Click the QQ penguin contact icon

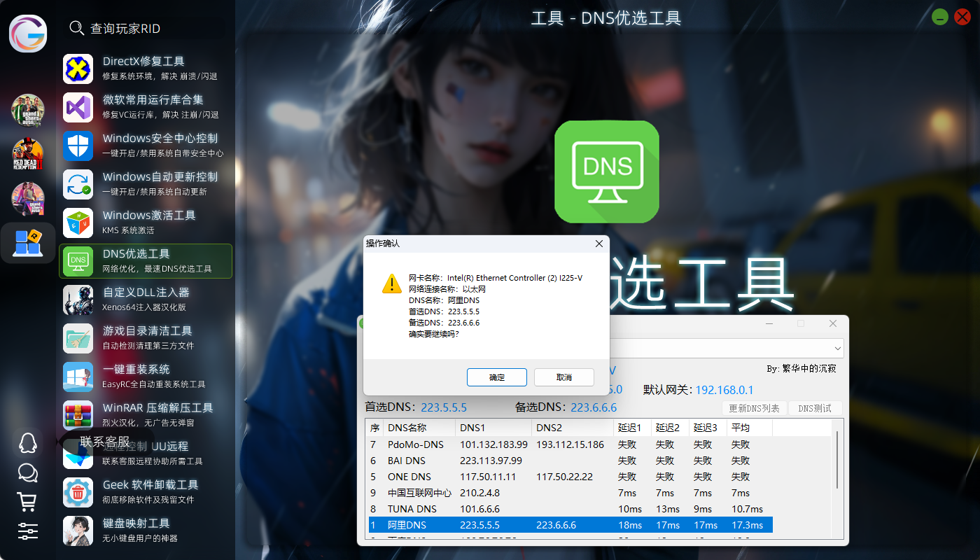pos(27,442)
